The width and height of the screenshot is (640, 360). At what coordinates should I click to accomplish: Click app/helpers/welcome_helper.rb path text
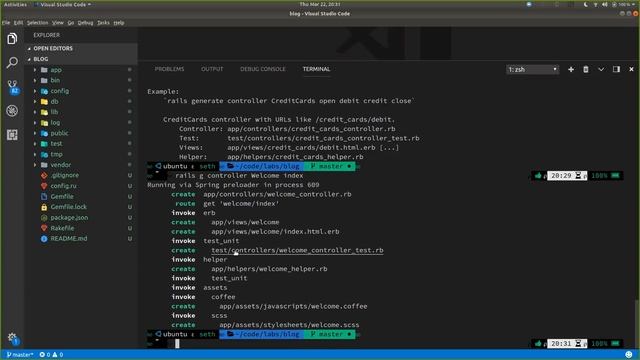pyautogui.click(x=269, y=269)
